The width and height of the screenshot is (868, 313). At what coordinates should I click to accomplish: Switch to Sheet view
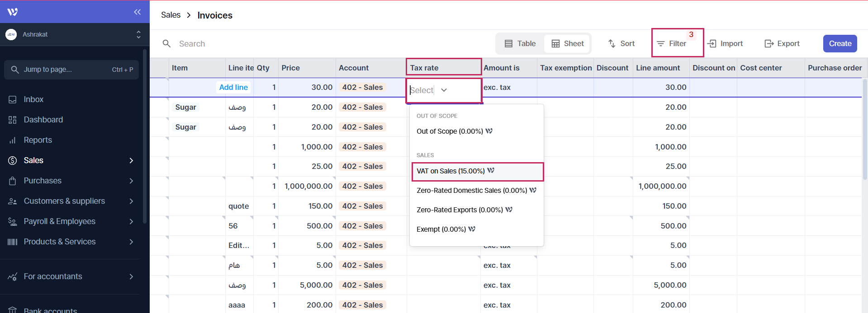tap(568, 43)
